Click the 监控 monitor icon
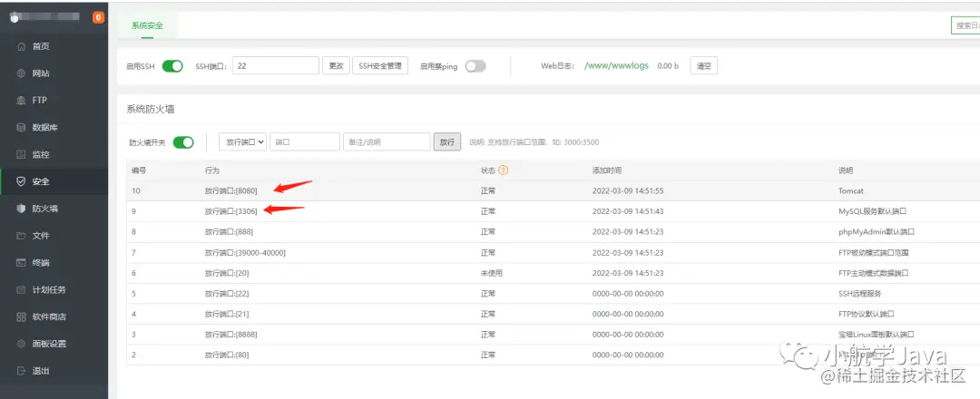The height and width of the screenshot is (399, 980). coord(21,154)
